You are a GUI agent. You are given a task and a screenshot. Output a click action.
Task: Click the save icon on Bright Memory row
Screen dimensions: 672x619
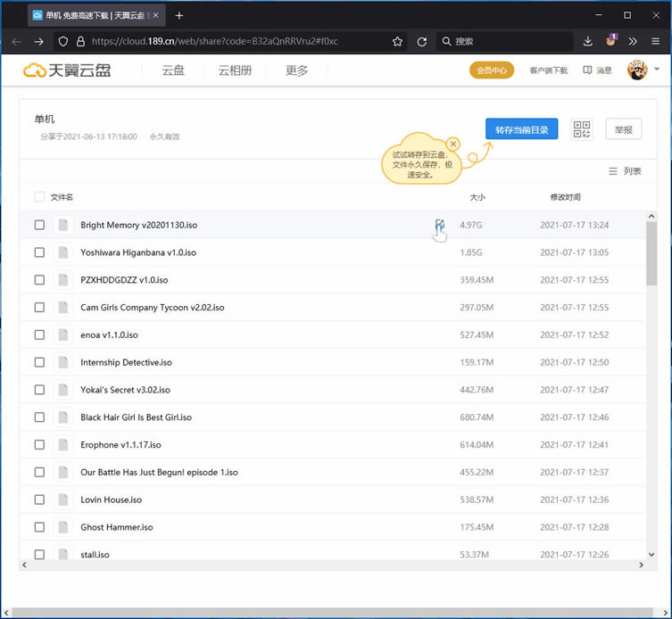tap(440, 225)
